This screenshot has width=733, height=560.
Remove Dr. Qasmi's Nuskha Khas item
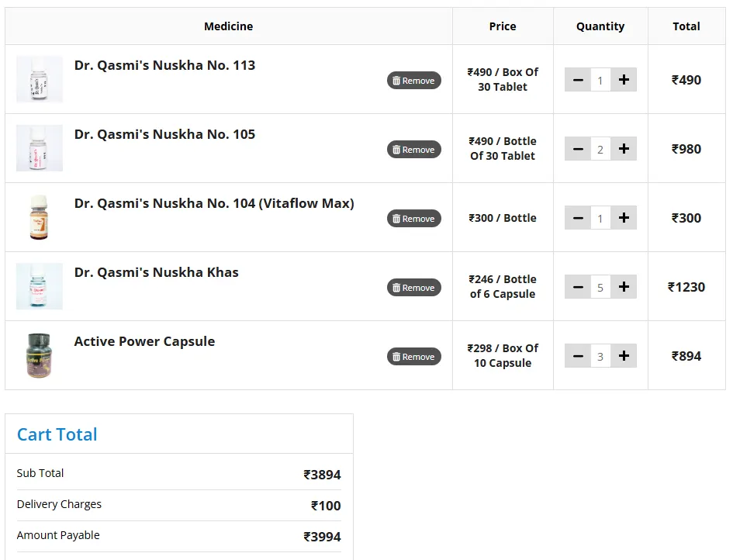(x=414, y=288)
